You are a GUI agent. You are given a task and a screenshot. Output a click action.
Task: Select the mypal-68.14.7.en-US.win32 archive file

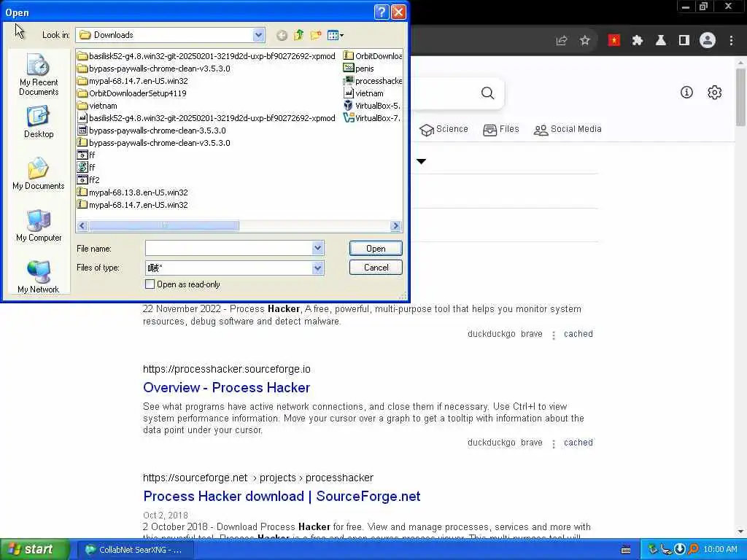coord(133,205)
